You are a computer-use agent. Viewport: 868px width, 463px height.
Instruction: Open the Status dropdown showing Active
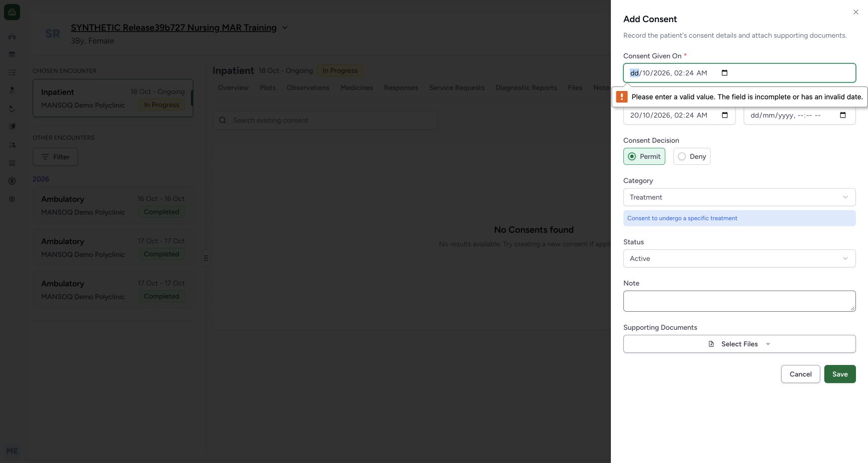[739, 258]
